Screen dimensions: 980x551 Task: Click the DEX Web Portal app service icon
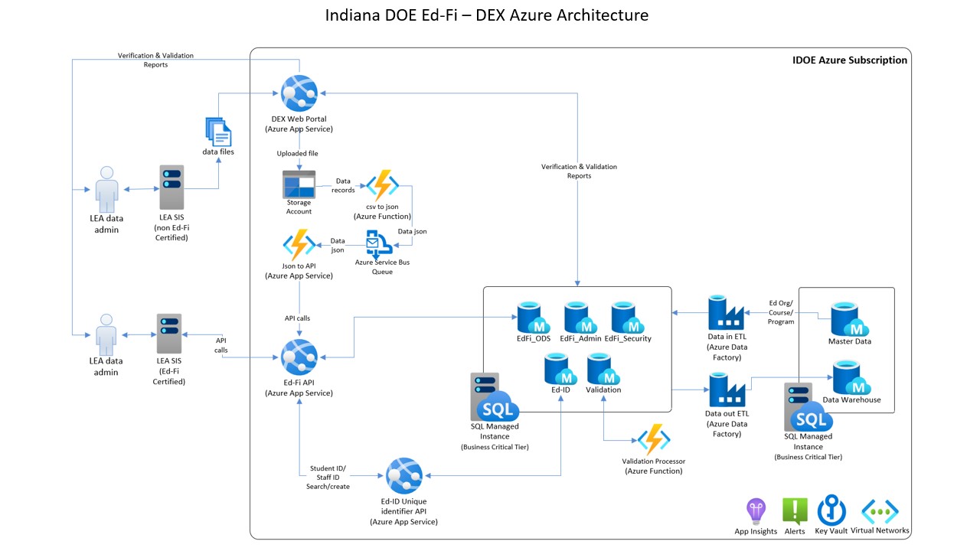[x=299, y=93]
